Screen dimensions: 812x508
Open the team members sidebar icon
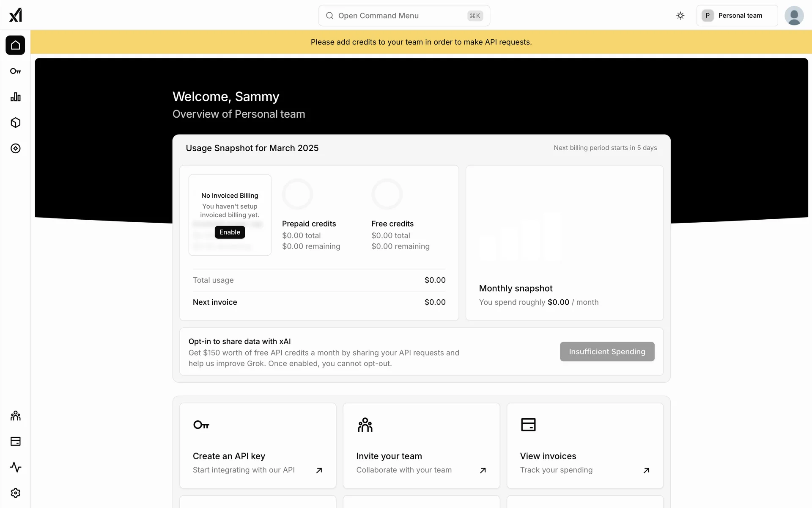[15, 416]
